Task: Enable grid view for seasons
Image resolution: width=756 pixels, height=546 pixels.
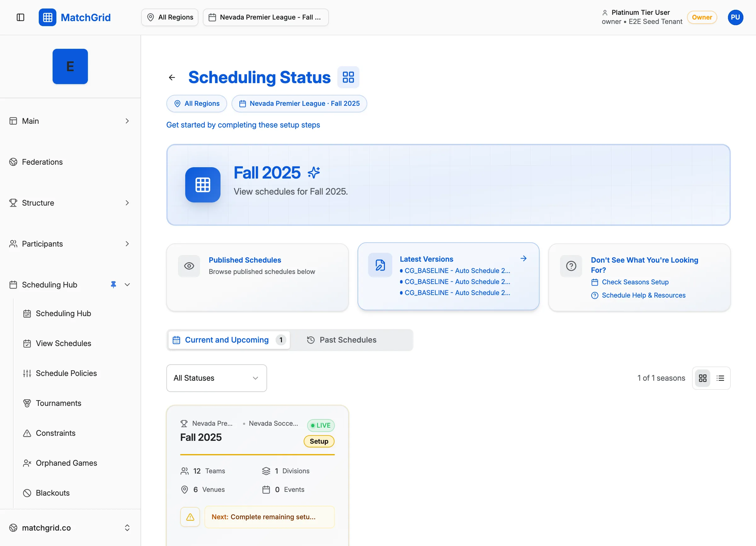Action: (703, 378)
